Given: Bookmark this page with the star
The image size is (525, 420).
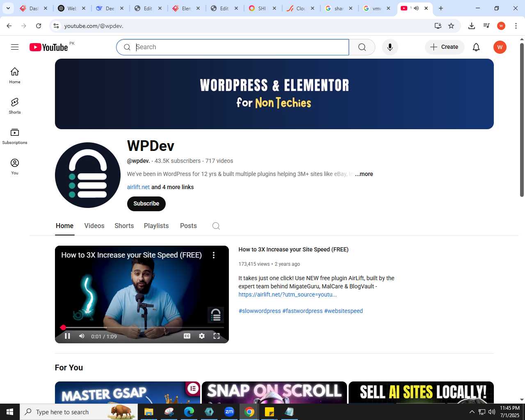Looking at the screenshot, I should tap(451, 26).
